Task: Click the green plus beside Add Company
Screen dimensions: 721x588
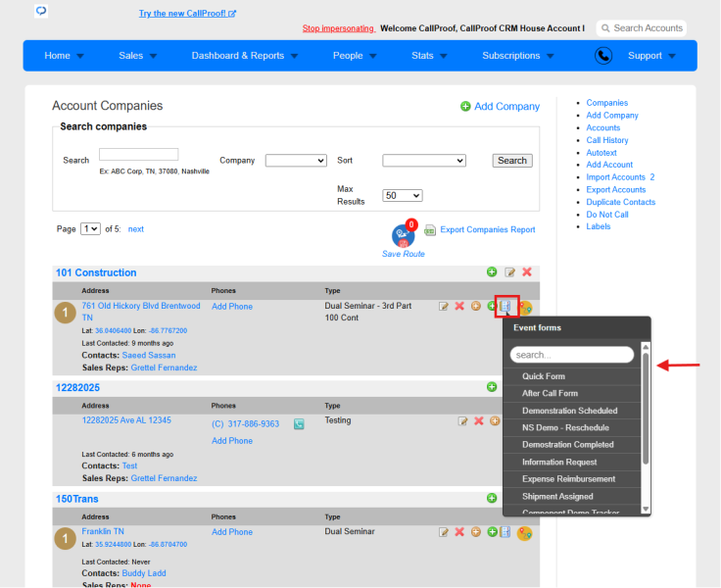Action: (465, 106)
